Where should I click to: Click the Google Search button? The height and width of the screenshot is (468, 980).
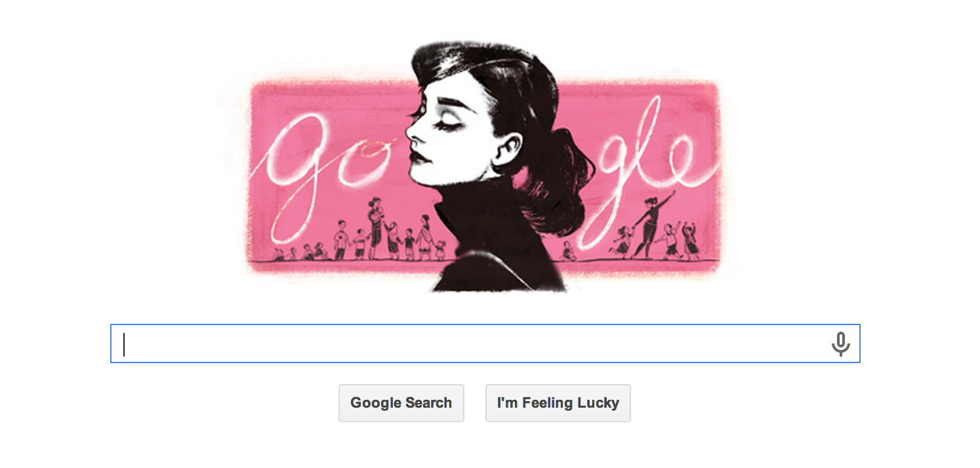coord(401,402)
